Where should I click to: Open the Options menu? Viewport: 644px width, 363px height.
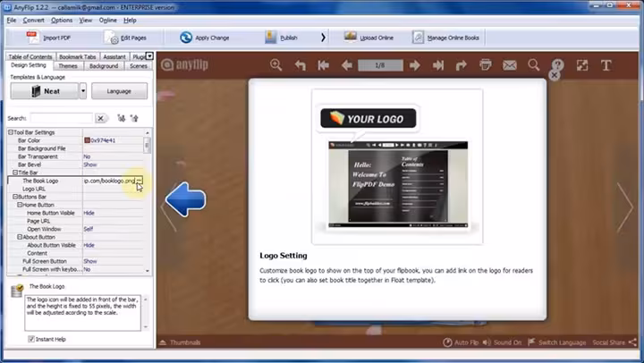point(62,21)
